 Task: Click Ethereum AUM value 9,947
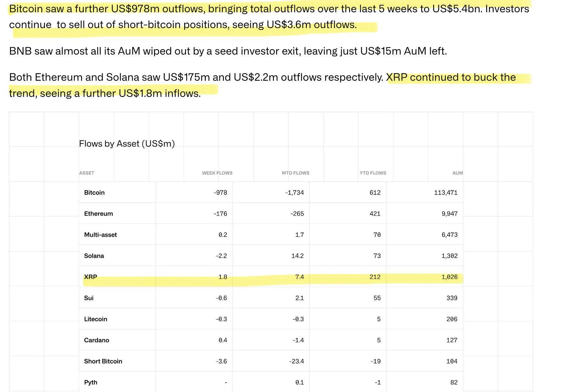click(450, 214)
